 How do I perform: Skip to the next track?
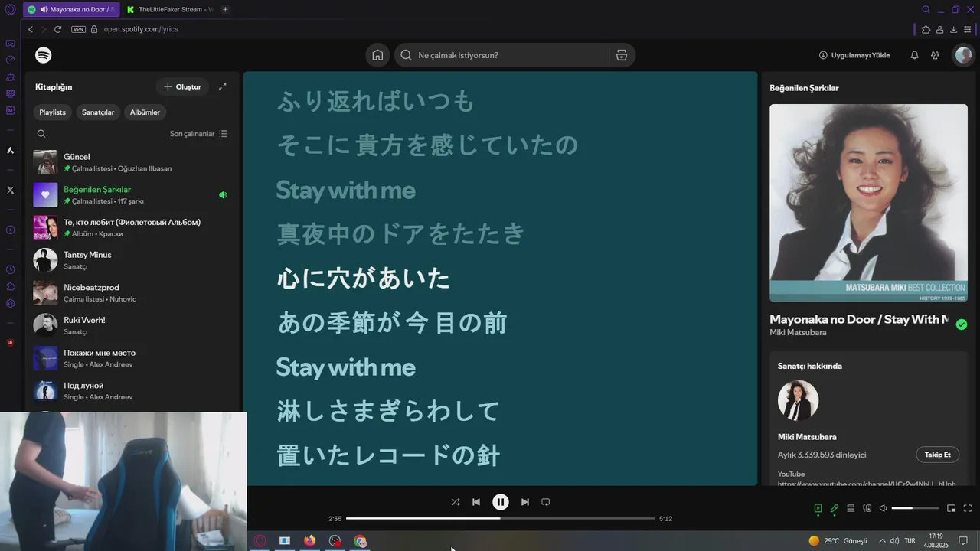click(524, 502)
